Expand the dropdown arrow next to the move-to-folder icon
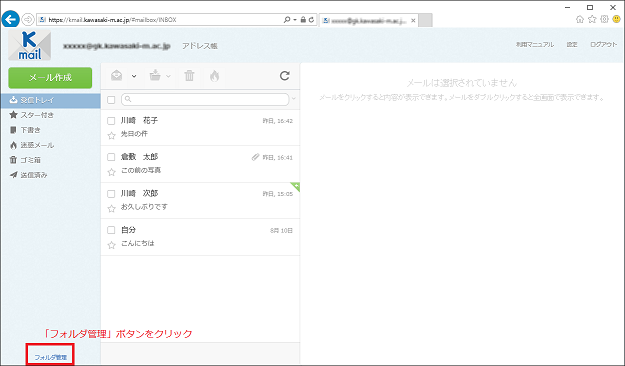The width and height of the screenshot is (625, 366). pos(168,76)
